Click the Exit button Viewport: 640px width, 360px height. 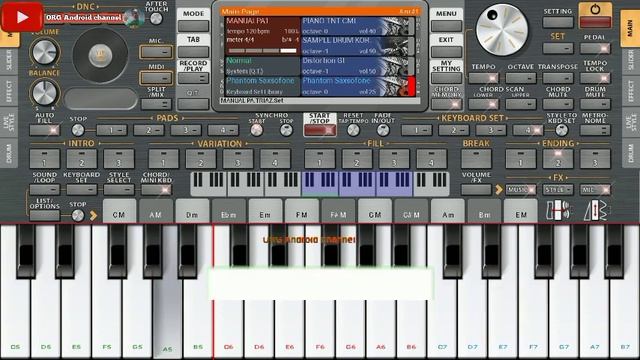(x=446, y=52)
